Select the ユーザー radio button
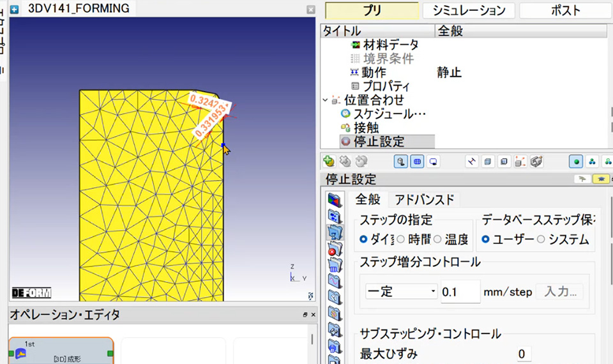This screenshot has height=364, width=613. (485, 239)
